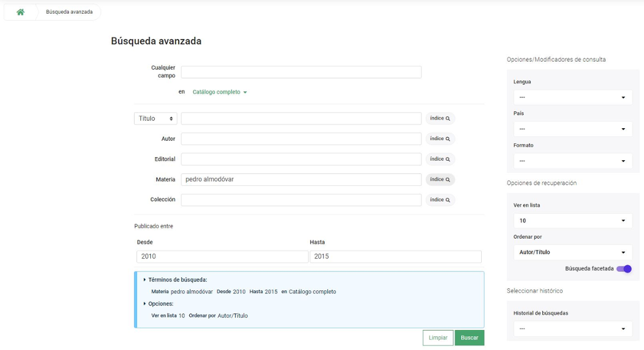Change the Ver en lista count dropdown
Viewport: 644px width, 350px height.
pos(572,221)
